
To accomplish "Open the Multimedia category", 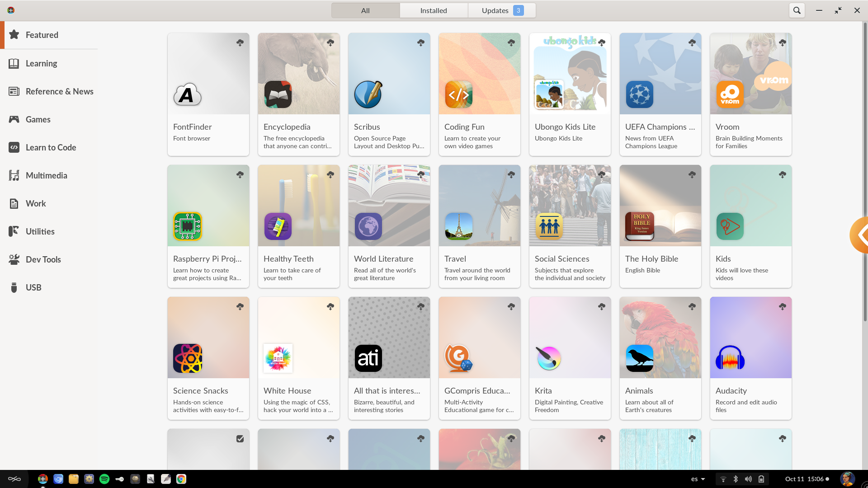I will tap(49, 175).
